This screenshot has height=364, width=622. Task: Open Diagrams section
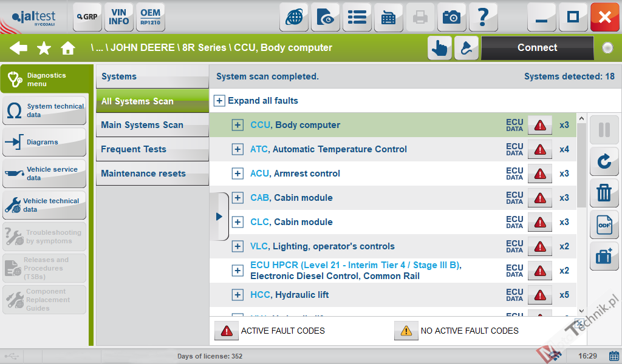point(44,142)
